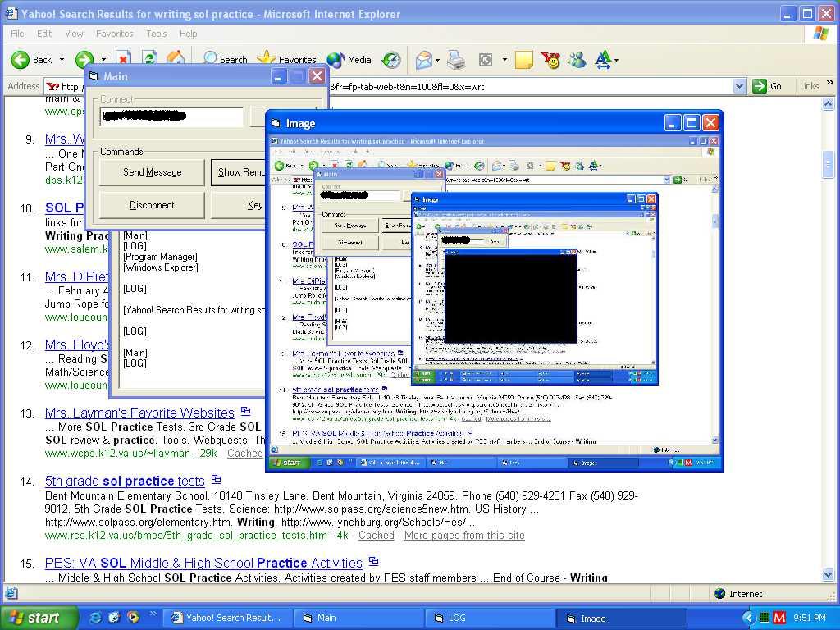Expand the Mail button dropdown arrow
The height and width of the screenshot is (630, 840).
click(439, 60)
